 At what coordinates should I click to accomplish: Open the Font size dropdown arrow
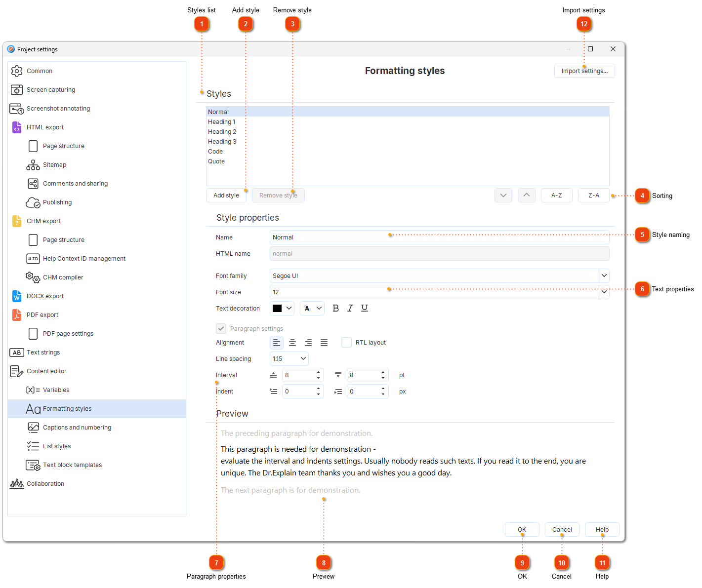604,292
